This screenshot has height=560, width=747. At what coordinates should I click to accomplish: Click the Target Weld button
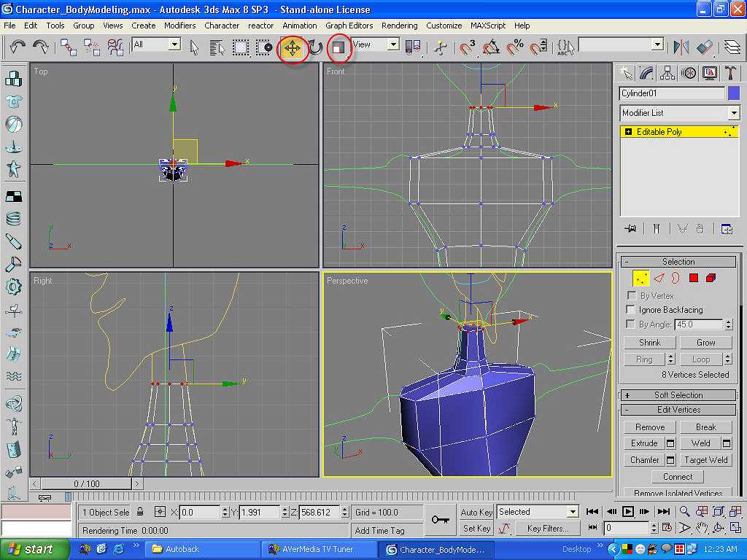tap(705, 460)
